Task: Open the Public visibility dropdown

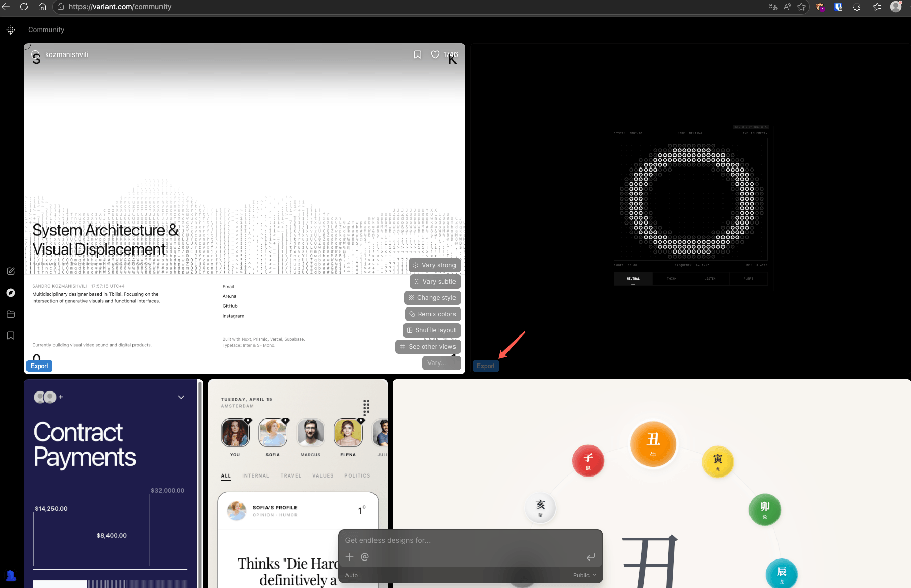Action: [x=584, y=575]
